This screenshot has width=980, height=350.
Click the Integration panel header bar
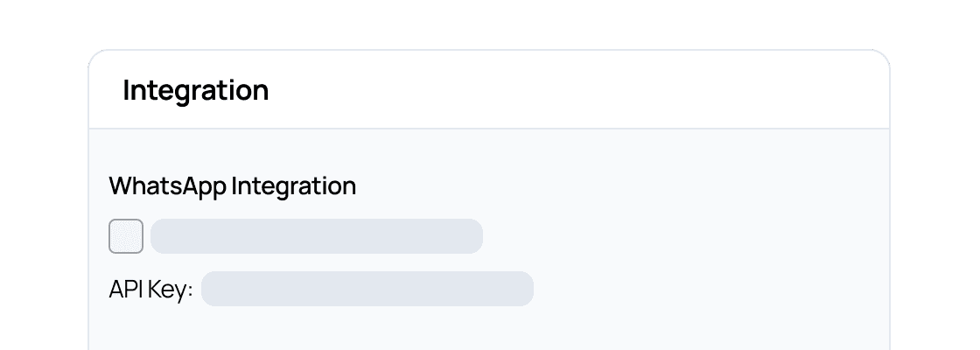[x=488, y=90]
